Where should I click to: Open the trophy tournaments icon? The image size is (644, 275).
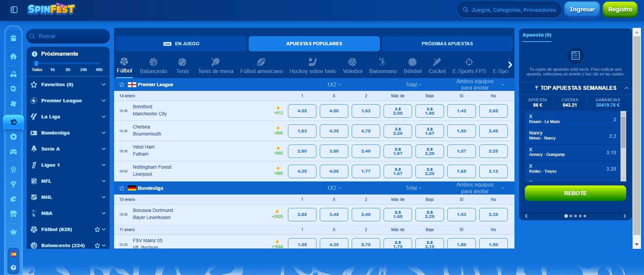point(13,184)
